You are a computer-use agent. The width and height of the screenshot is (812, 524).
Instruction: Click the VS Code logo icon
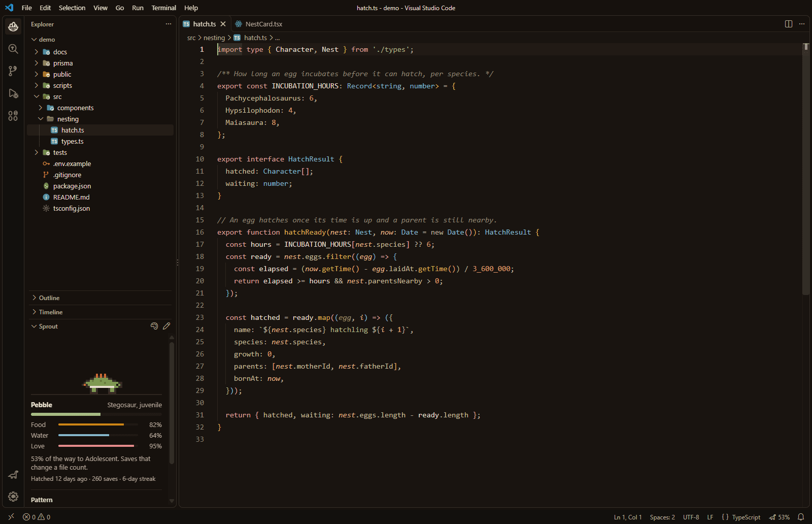pos(9,8)
